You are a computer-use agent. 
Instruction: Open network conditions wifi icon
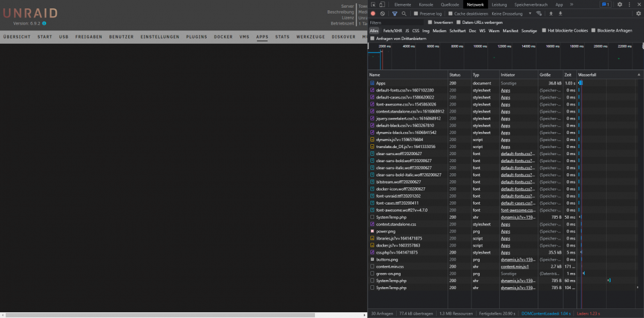539,14
